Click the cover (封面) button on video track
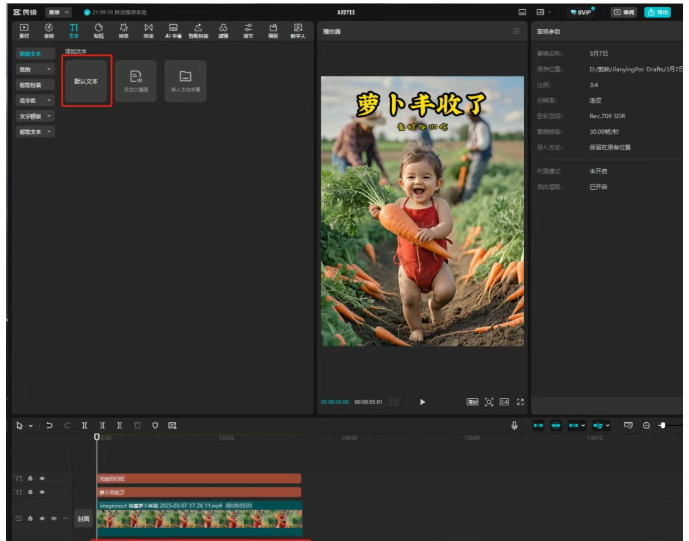The width and height of the screenshot is (689, 541). pos(83,519)
